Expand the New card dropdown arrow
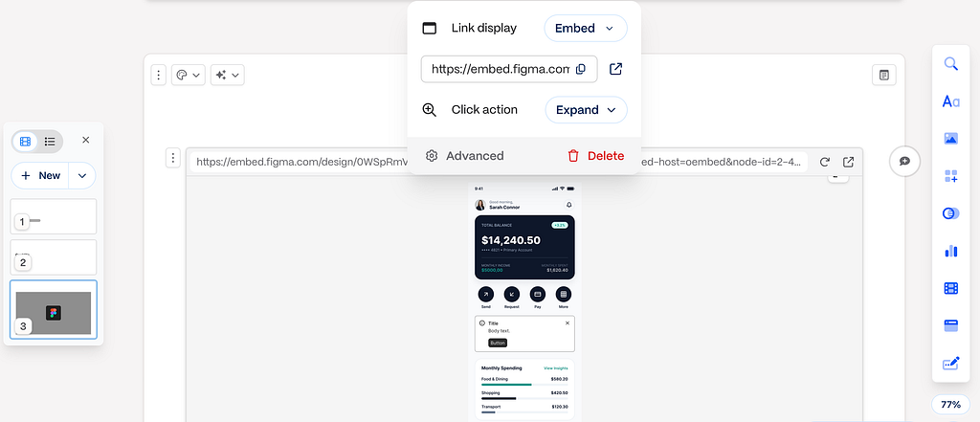 tap(82, 176)
